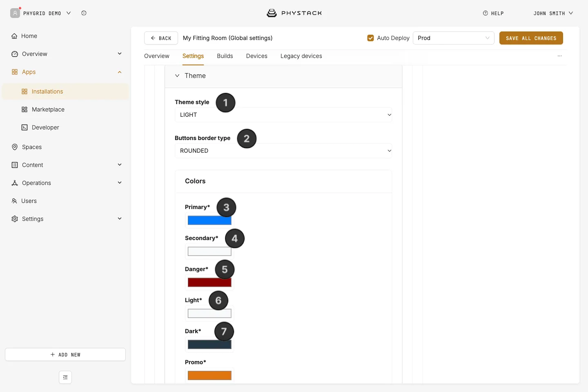The width and height of the screenshot is (588, 392).
Task: Expand the Overview menu in sidebar
Action: 120,53
